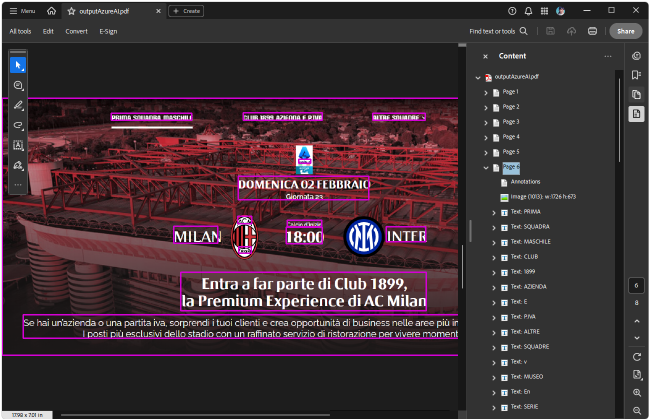Click the page number 6 box
The image size is (650, 419).
(636, 286)
